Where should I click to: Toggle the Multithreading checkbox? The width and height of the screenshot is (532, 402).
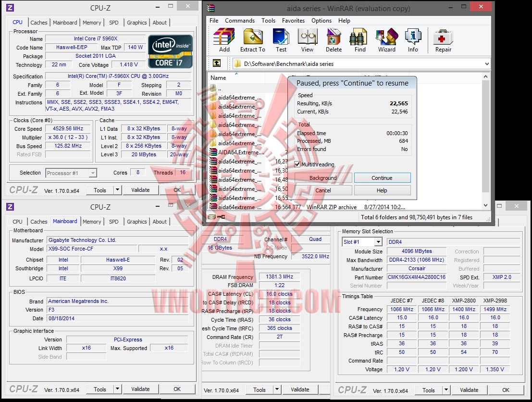click(297, 164)
